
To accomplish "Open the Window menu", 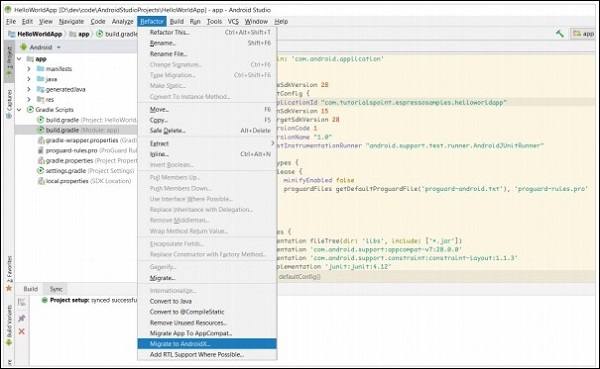I will tap(256, 21).
